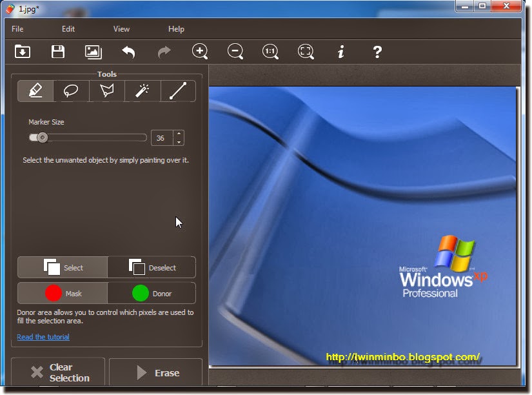Open the View menu
The width and height of the screenshot is (532, 395).
121,29
